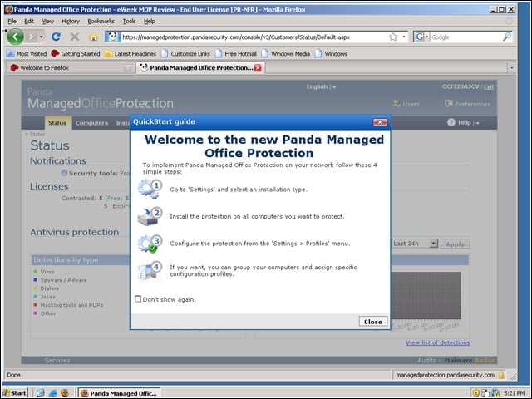Screen dimensions: 532x399
Task: Close the Panda Managed Office Protection tab
Action: coord(258,68)
